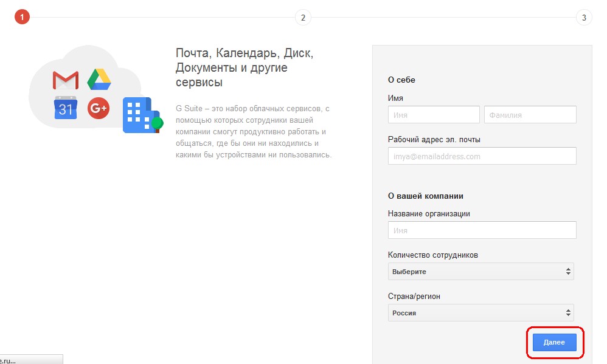Open the "Количество сотрудников" dropdown
Screen dimensions: 607x364
tap(481, 272)
